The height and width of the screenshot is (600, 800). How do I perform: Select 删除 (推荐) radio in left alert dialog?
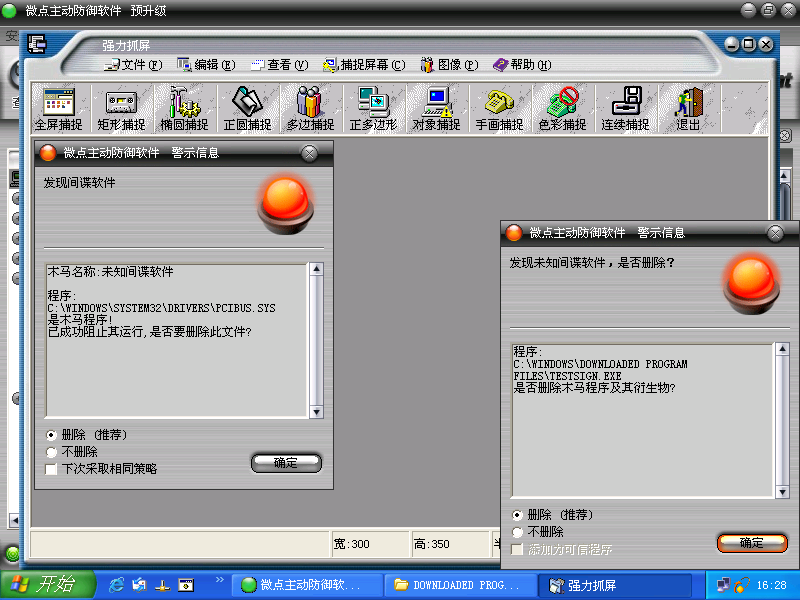(x=52, y=435)
